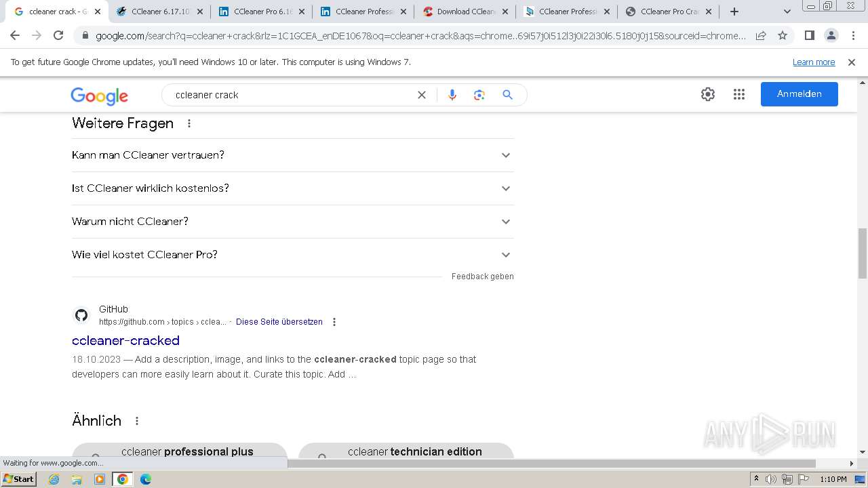Click Chrome icon in the taskbar
Viewport: 868px width, 488px height.
[x=122, y=479]
